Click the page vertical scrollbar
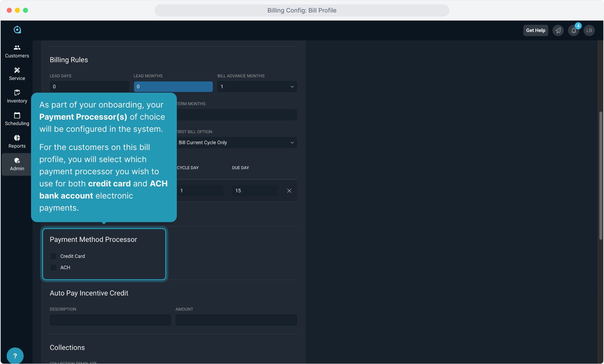The height and width of the screenshot is (364, 604). click(601, 175)
